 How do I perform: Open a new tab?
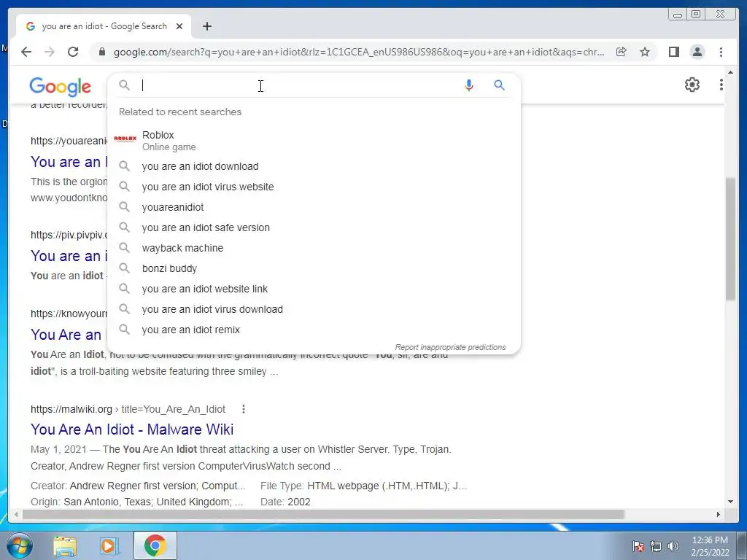pos(206,26)
